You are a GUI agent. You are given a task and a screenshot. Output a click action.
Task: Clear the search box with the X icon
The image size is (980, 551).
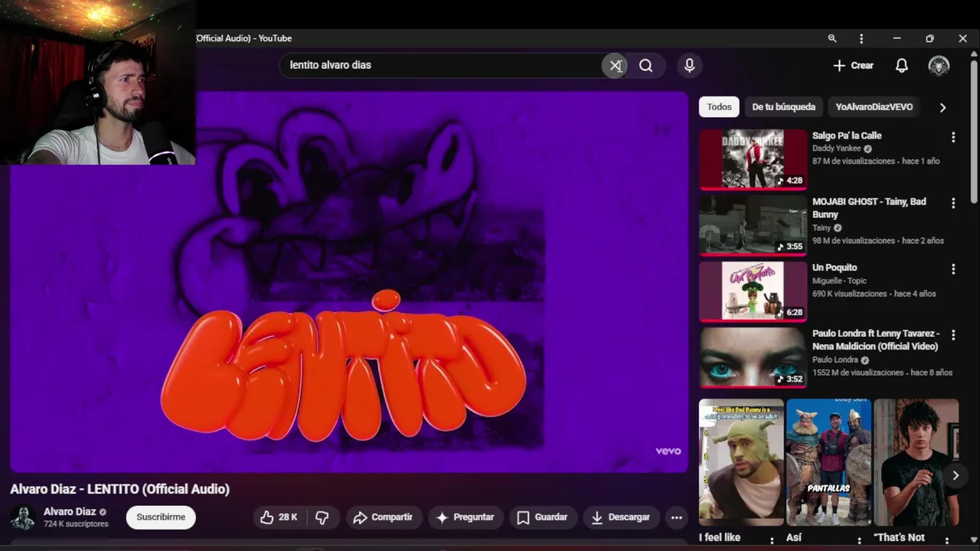pos(615,66)
